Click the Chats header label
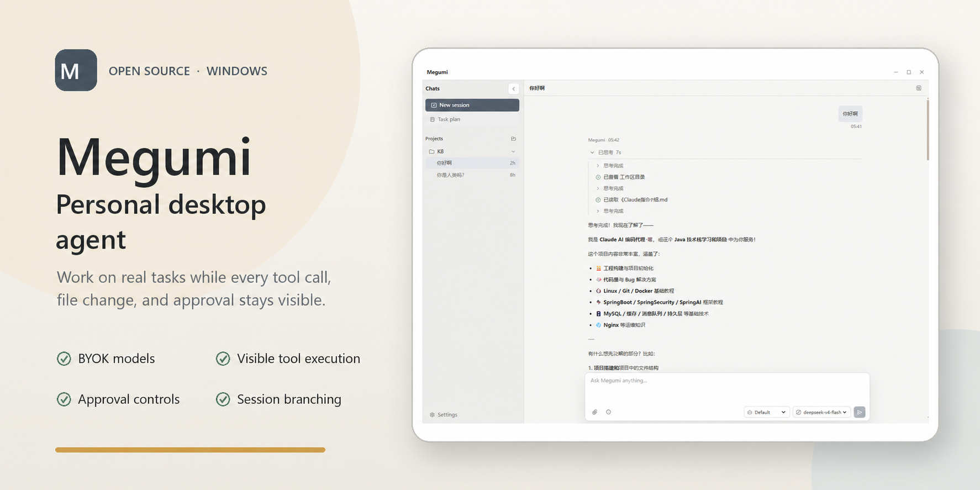This screenshot has width=980, height=490. tap(433, 88)
